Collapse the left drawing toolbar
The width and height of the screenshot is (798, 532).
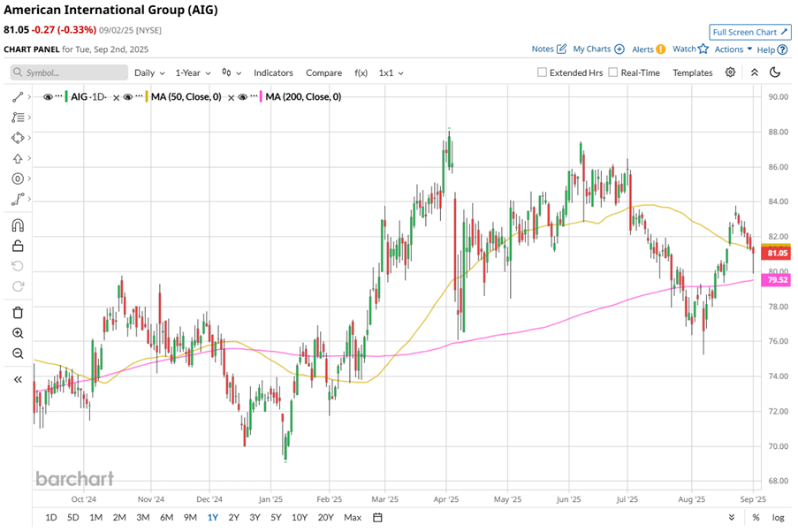point(18,379)
